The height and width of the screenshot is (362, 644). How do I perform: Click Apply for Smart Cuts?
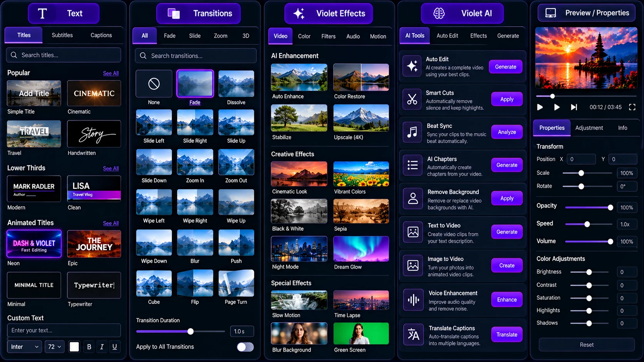507,99
